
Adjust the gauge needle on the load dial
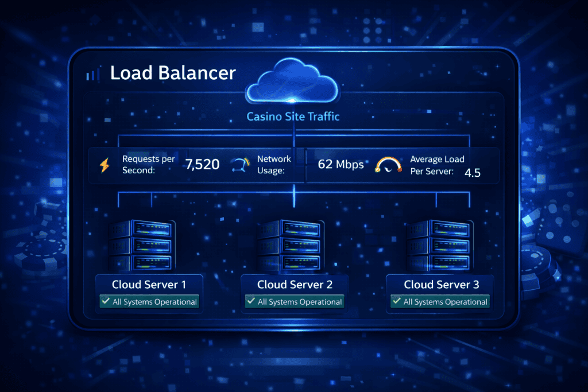coord(388,168)
